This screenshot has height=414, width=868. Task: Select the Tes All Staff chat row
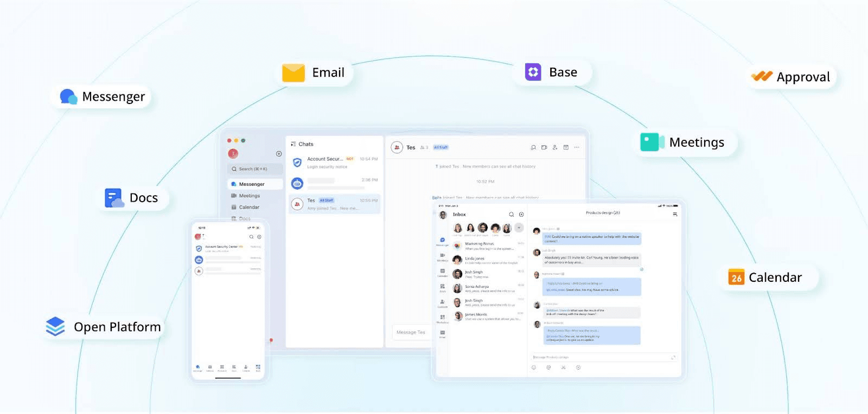pos(335,204)
